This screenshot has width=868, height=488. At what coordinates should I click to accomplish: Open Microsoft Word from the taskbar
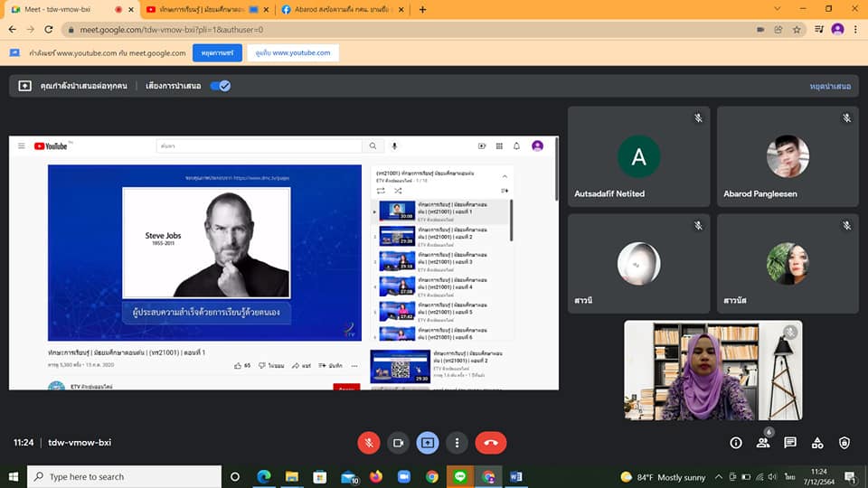(515, 476)
